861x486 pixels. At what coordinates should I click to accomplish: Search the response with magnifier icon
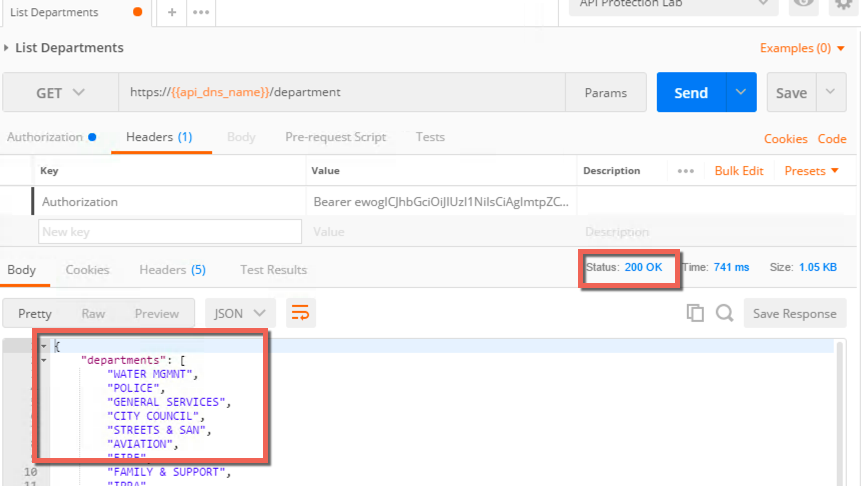point(724,313)
